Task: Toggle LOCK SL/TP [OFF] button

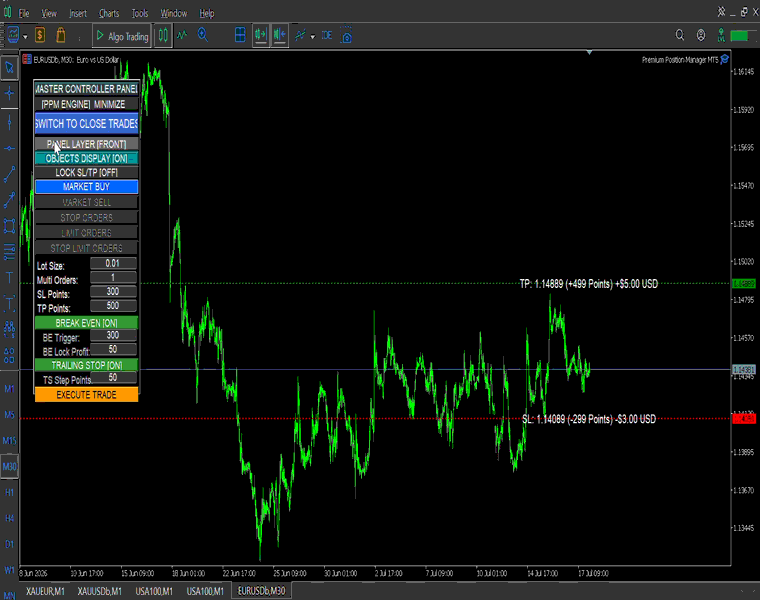Action: click(x=86, y=173)
